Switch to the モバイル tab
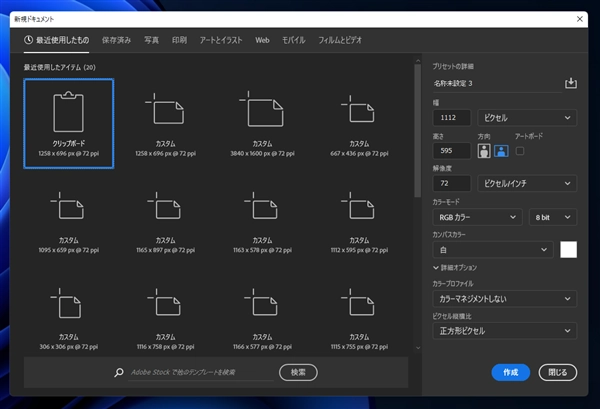This screenshot has height=409, width=600. point(293,40)
